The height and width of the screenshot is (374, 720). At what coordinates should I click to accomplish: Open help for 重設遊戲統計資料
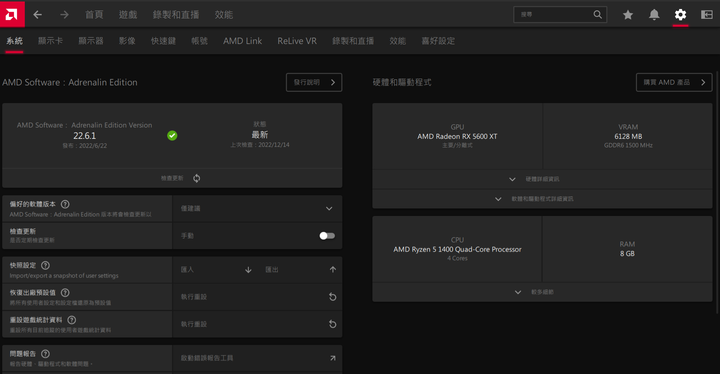pyautogui.click(x=72, y=320)
